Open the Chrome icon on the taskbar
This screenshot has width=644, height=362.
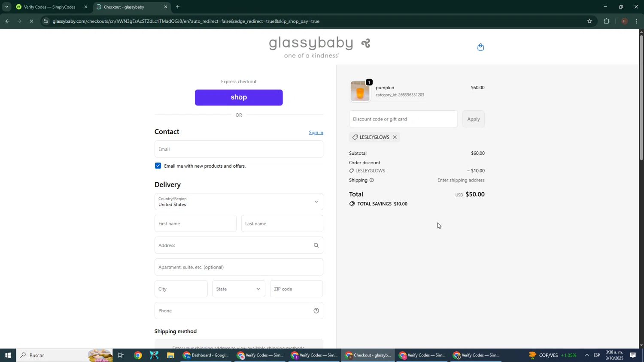tap(138, 355)
